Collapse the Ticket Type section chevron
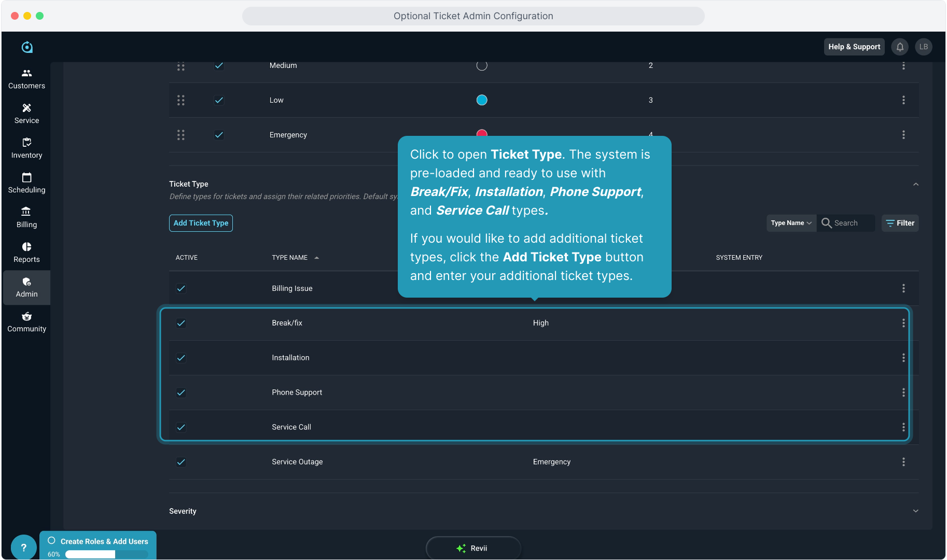The width and height of the screenshot is (947, 560). coord(915,184)
